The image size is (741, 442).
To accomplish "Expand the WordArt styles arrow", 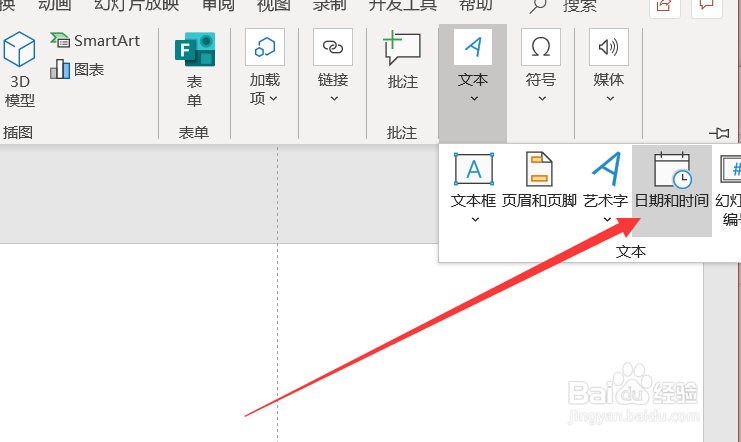I will click(x=607, y=219).
